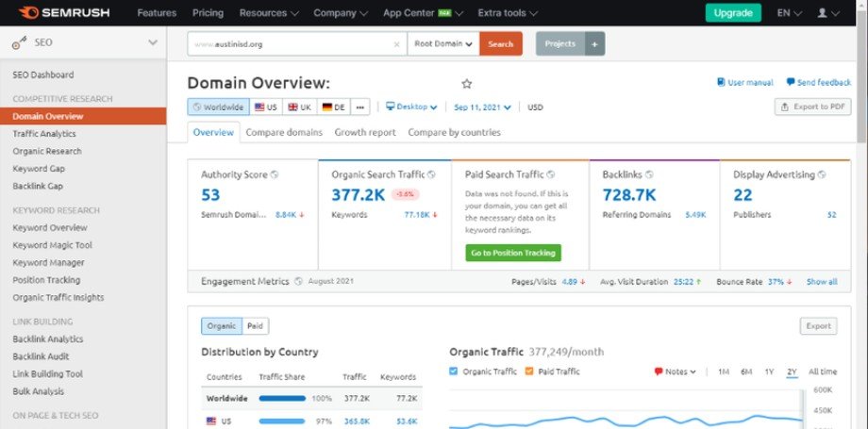Image resolution: width=868 pixels, height=429 pixels.
Task: Toggle the Organic Traffic checkbox
Action: click(x=454, y=371)
